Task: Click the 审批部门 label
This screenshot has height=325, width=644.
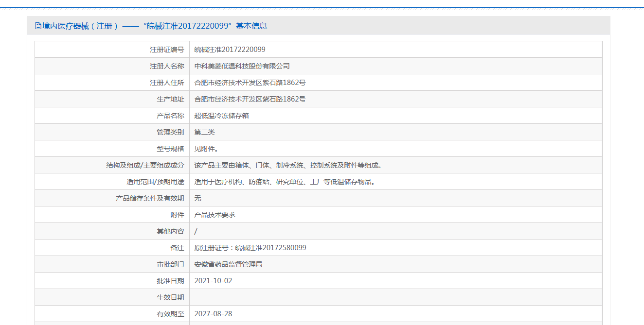Action: [170, 264]
